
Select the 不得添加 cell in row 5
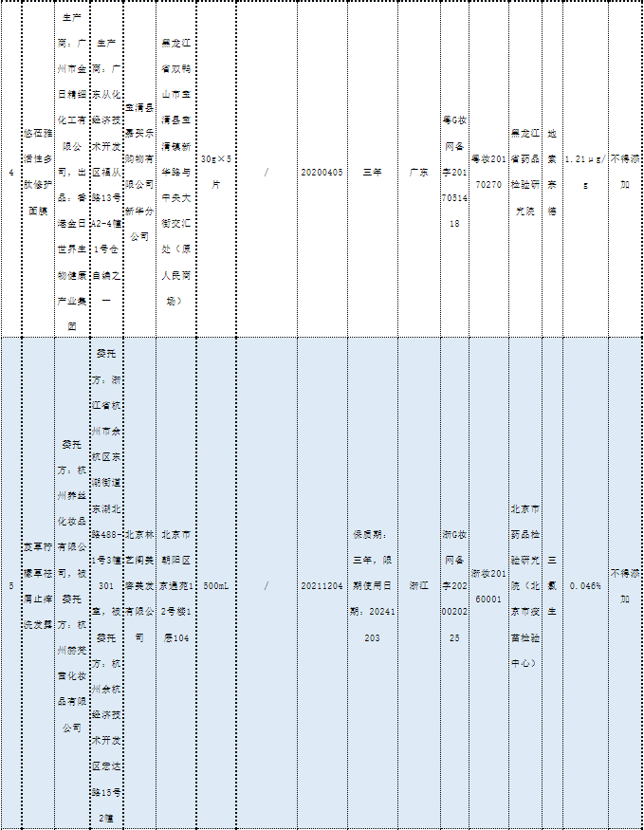[625, 586]
